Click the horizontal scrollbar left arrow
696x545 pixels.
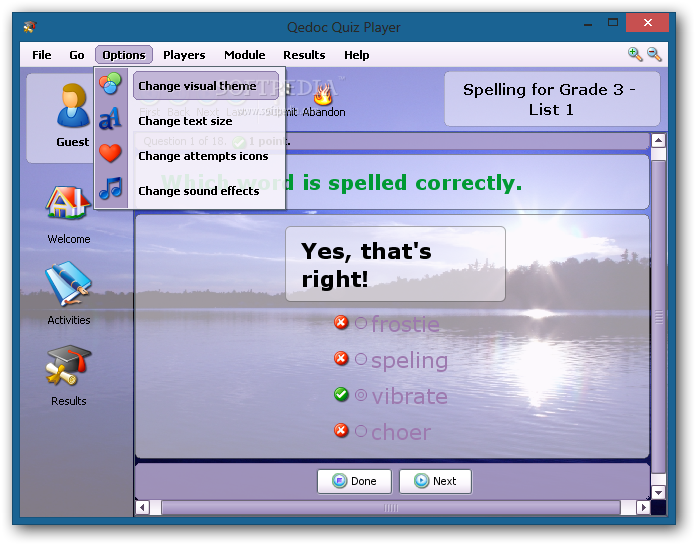tap(142, 507)
